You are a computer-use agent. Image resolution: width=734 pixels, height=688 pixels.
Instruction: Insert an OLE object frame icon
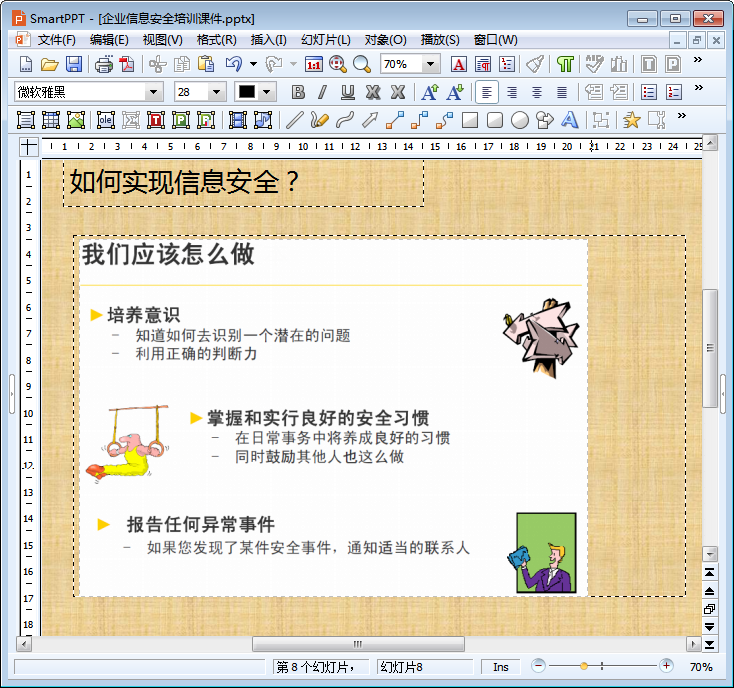click(x=106, y=120)
